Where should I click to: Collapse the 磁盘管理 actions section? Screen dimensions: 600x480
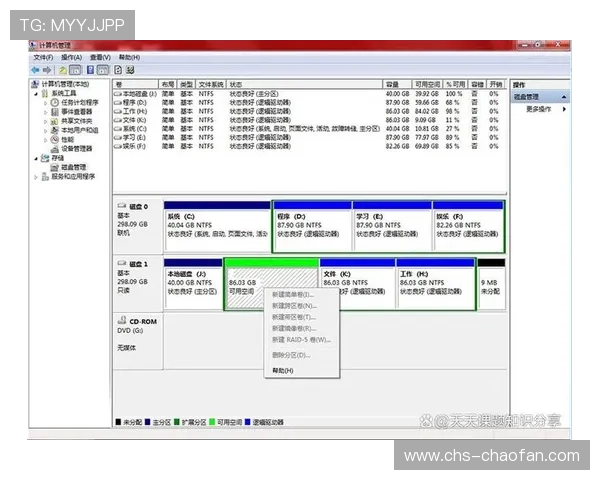(566, 97)
